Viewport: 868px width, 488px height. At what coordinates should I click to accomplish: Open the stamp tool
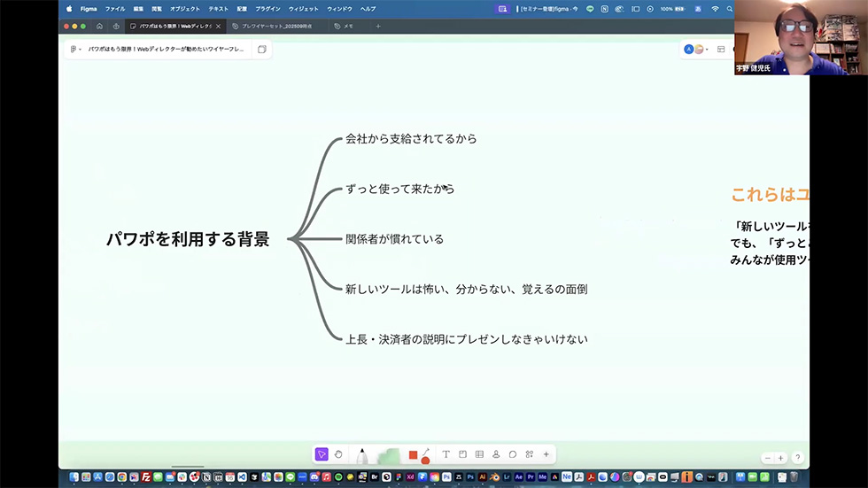tap(496, 454)
